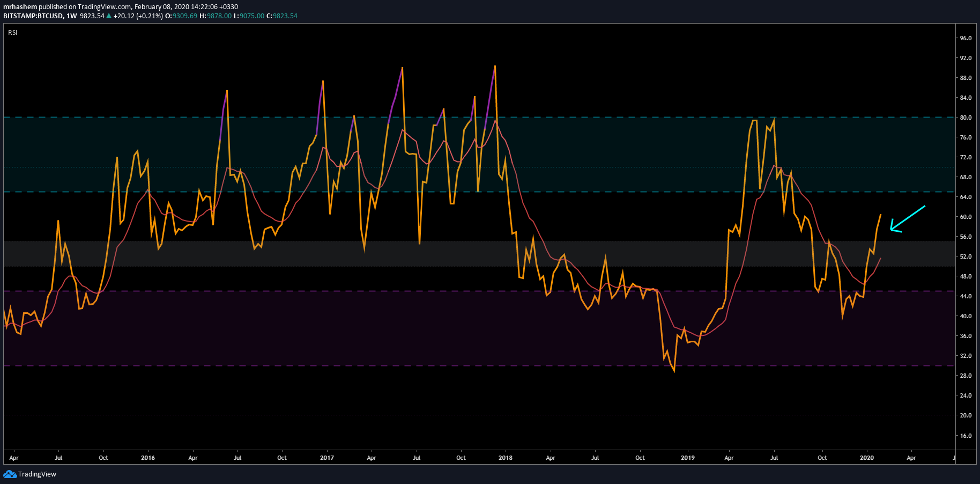
Task: Click the 80.0 level on RSI scale
Action: (x=966, y=118)
